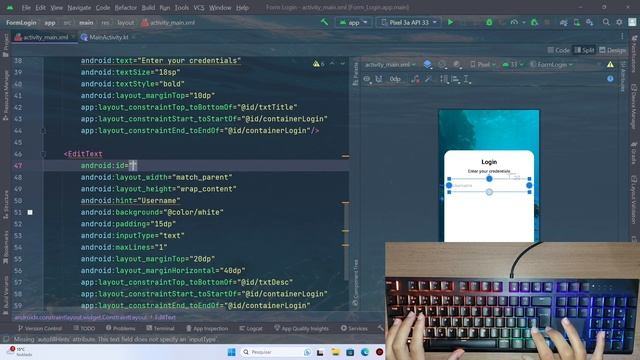Select design surface blue layers icon
640x360 pixels.
click(427, 64)
